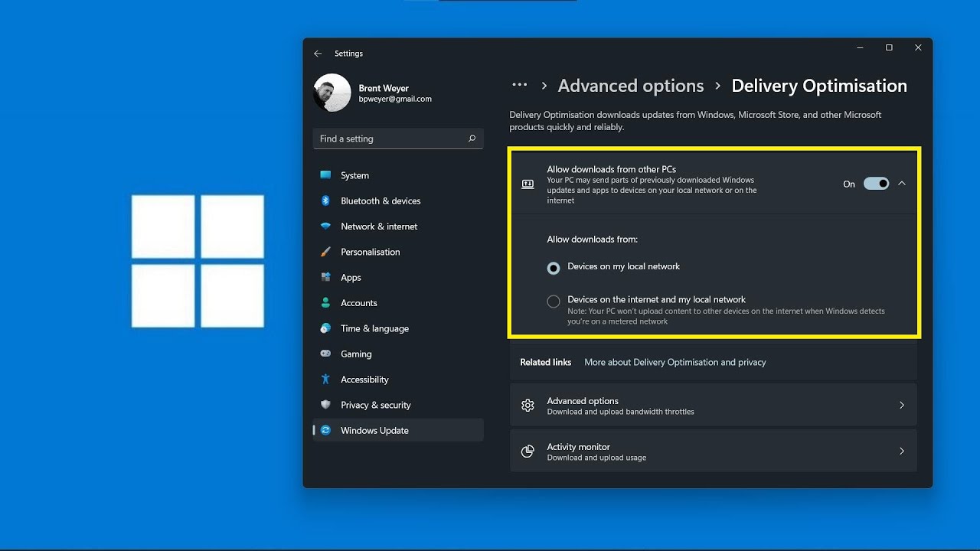980x551 pixels.
Task: Open Advanced options chevron for bandwidth throttles
Action: click(902, 406)
